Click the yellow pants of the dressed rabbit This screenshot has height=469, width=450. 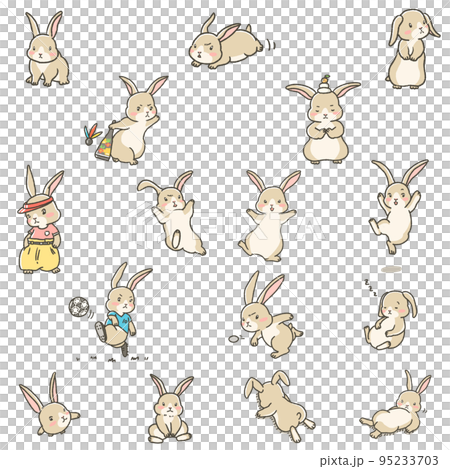pos(39,255)
